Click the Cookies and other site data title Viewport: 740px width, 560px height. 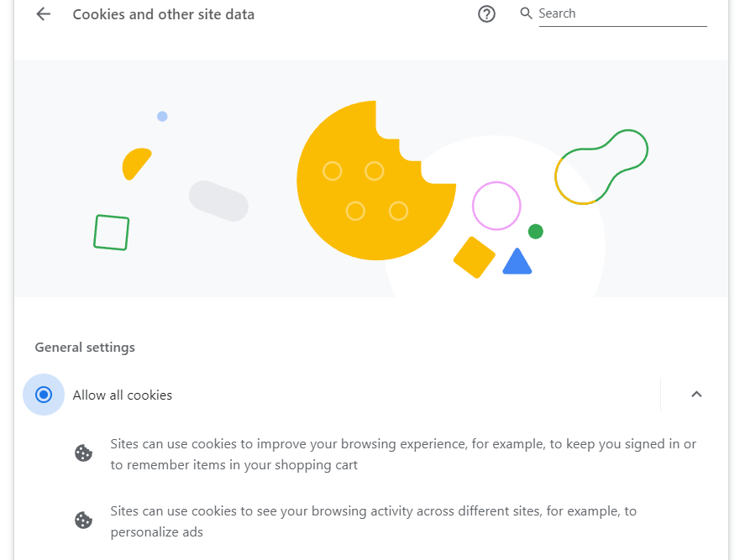coord(164,14)
